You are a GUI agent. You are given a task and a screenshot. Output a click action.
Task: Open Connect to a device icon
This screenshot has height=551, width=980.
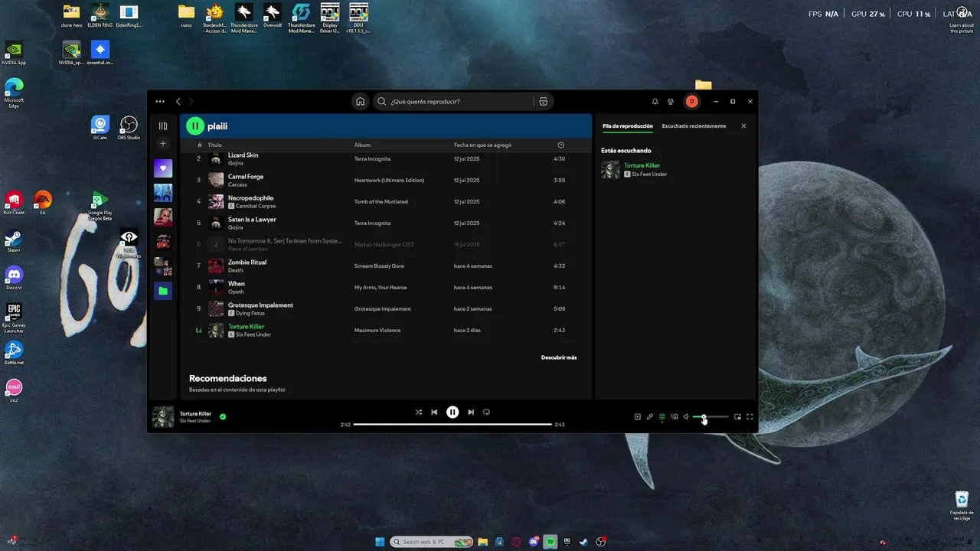coord(675,417)
